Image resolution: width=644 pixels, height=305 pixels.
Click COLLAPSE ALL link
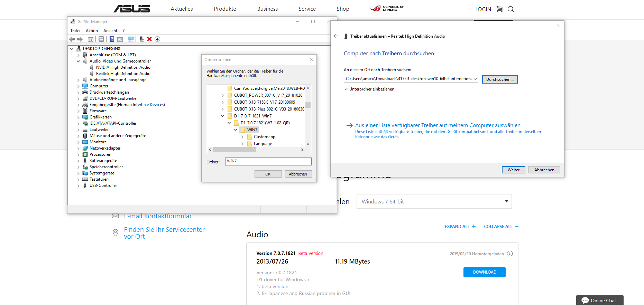point(501,227)
